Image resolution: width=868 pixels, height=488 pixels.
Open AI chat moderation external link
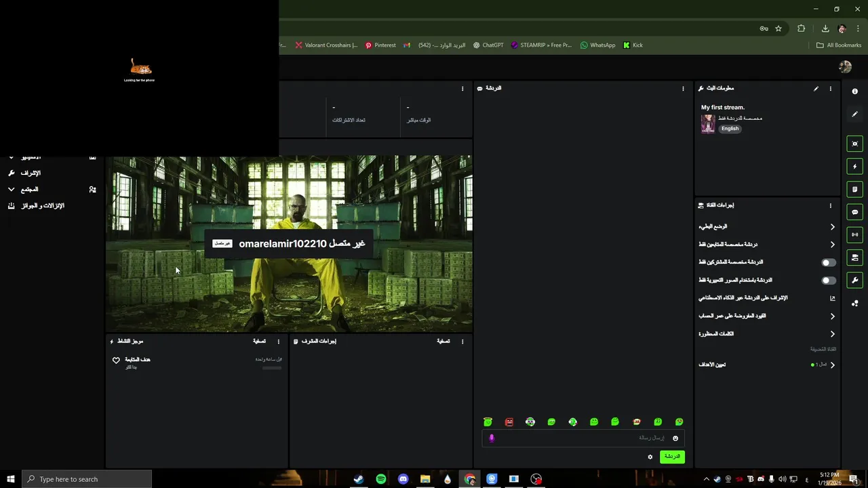pyautogui.click(x=832, y=298)
